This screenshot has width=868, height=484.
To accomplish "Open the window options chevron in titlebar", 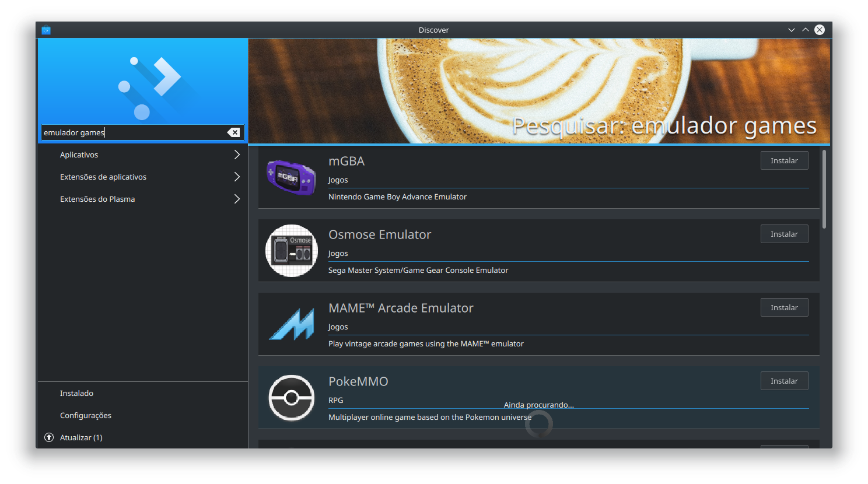I will (x=791, y=30).
